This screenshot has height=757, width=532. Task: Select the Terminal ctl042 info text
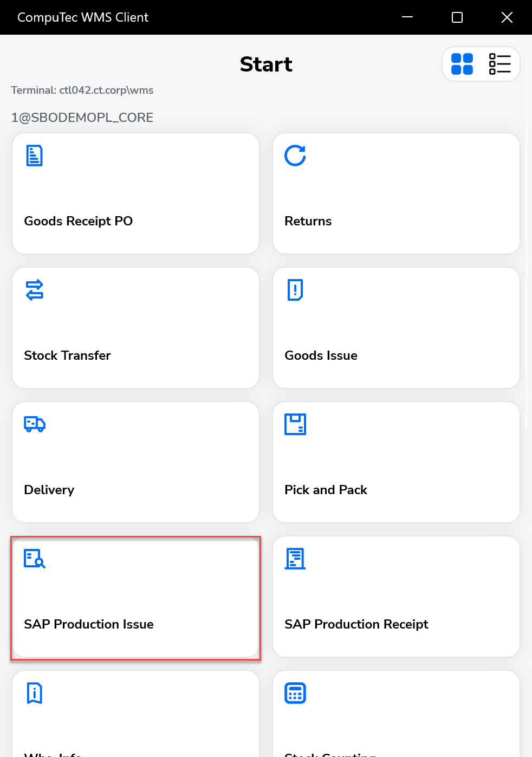pos(82,90)
